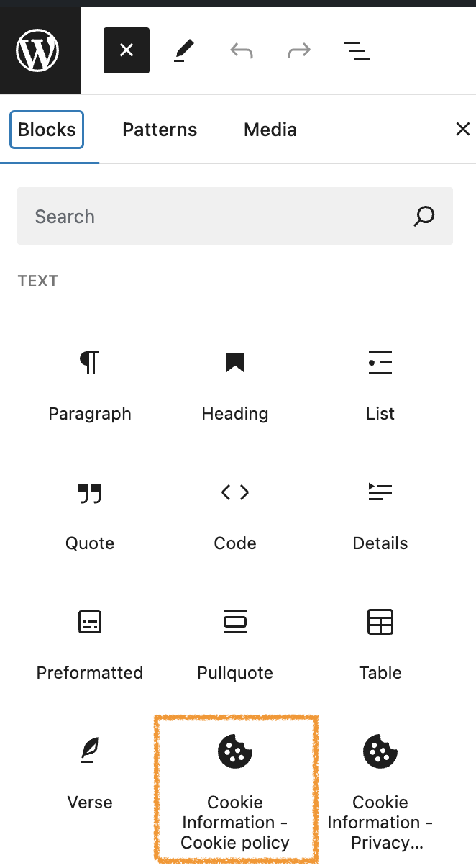Activate the edit pencil tool
This screenshot has height=868, width=476.
point(184,50)
